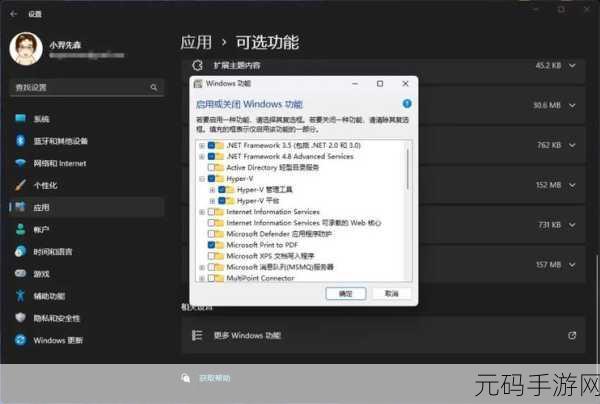
Task: Toggle .NET Framework 3.5 checkbox
Action: coord(211,145)
